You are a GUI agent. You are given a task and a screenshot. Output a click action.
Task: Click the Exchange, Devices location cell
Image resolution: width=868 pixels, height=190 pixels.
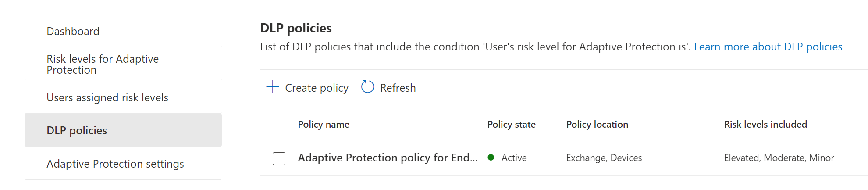coord(604,158)
